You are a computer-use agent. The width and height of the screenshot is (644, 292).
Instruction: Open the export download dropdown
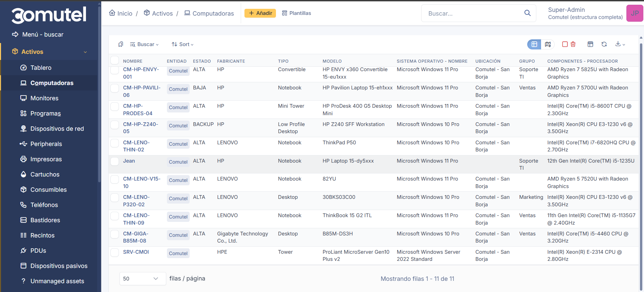tap(620, 44)
